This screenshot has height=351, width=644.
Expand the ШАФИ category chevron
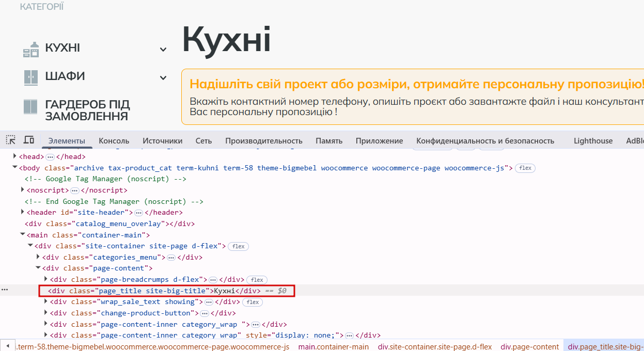pyautogui.click(x=163, y=78)
